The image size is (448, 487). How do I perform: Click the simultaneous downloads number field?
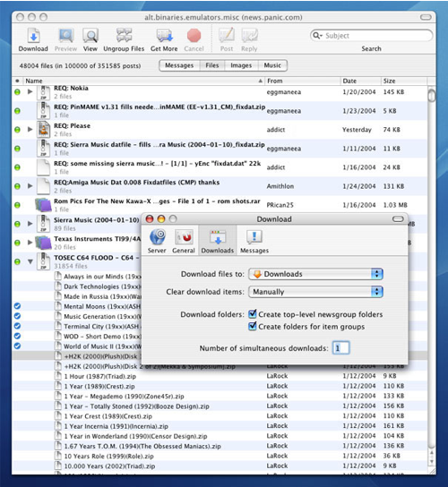pyautogui.click(x=340, y=348)
